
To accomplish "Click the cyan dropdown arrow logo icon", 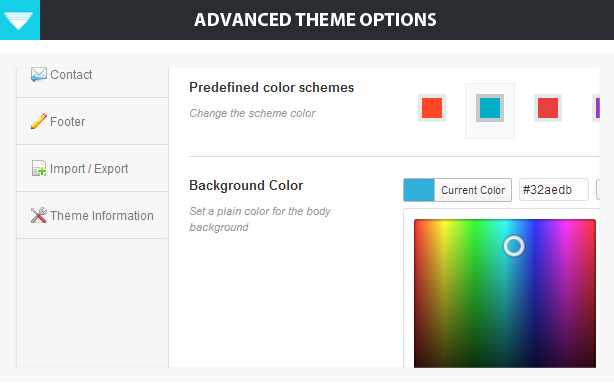I will 20,20.
